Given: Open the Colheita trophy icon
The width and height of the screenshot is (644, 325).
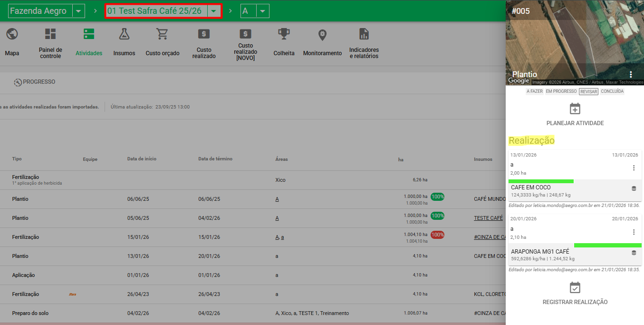Looking at the screenshot, I should [284, 34].
